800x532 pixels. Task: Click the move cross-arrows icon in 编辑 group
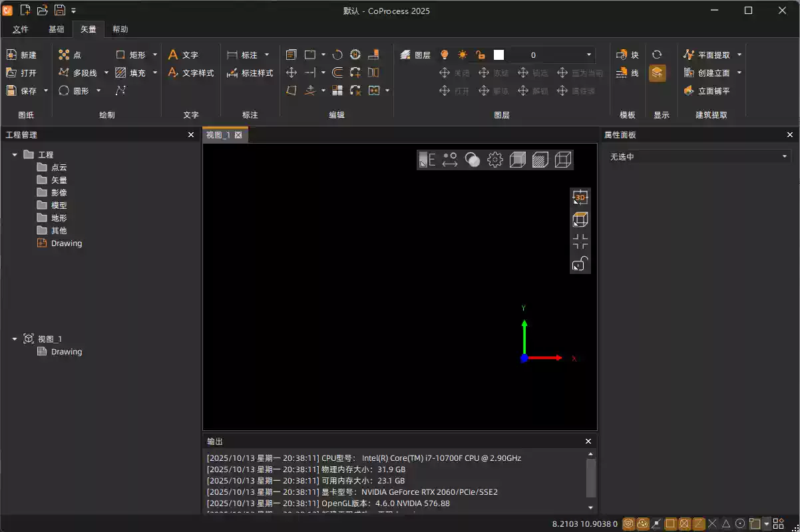[x=292, y=72]
